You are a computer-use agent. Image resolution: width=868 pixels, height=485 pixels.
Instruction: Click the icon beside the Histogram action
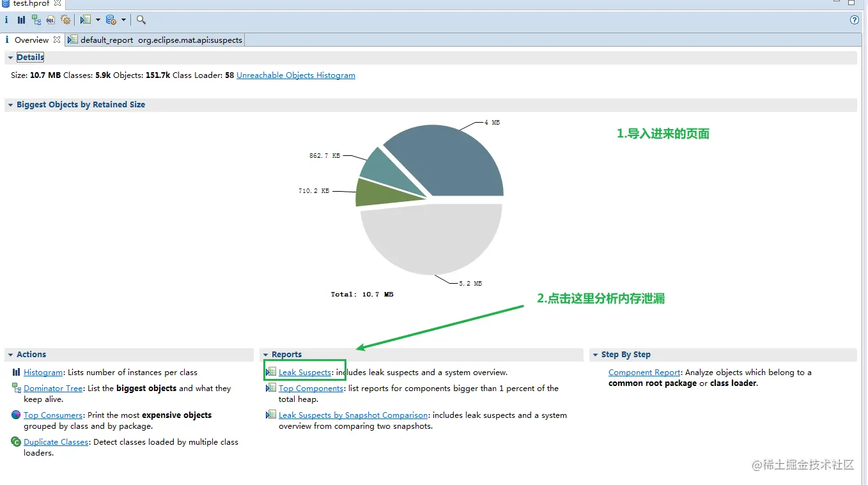point(16,372)
